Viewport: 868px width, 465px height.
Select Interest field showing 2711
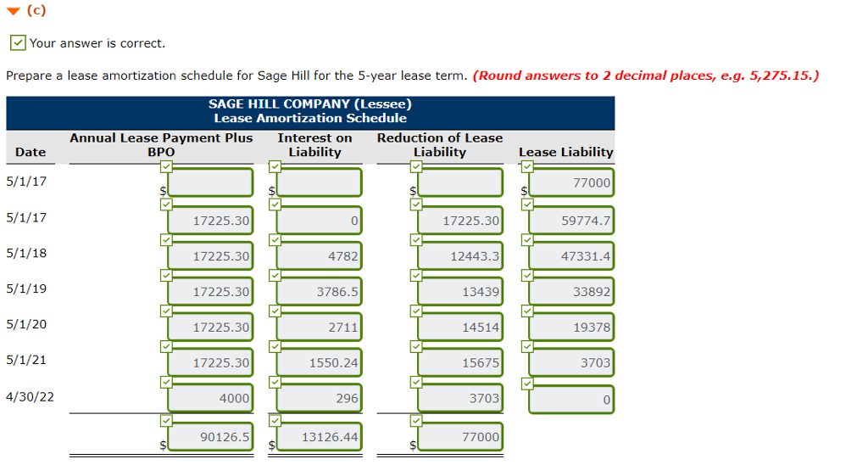pyautogui.click(x=319, y=327)
